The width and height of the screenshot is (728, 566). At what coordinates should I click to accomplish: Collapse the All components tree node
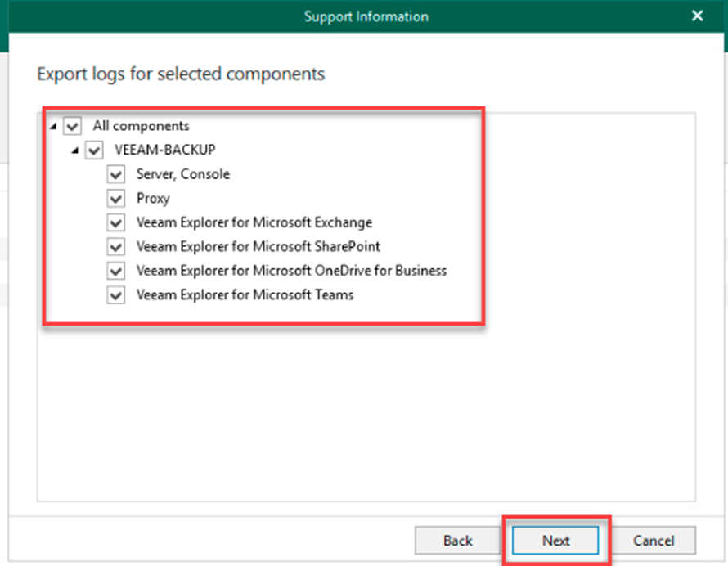pos(54,127)
